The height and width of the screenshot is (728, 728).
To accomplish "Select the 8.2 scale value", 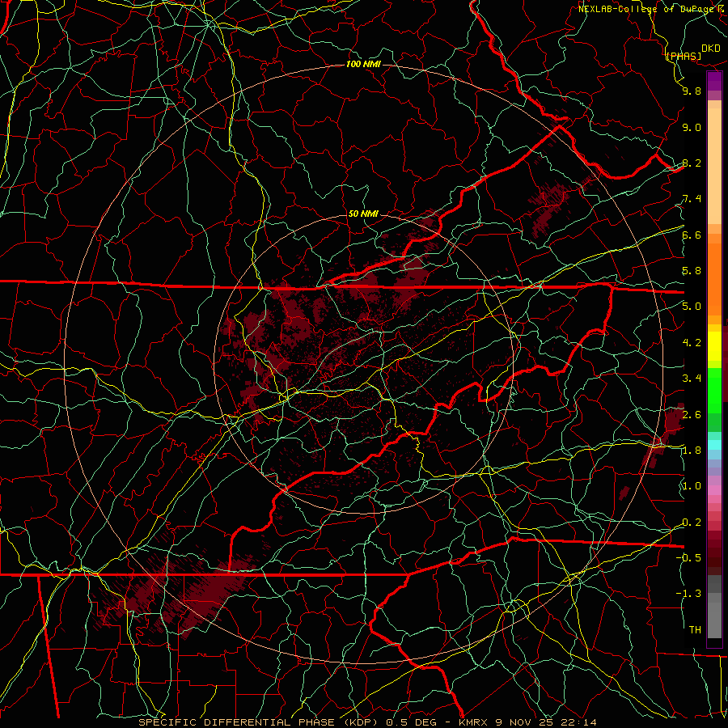I will pyautogui.click(x=692, y=163).
